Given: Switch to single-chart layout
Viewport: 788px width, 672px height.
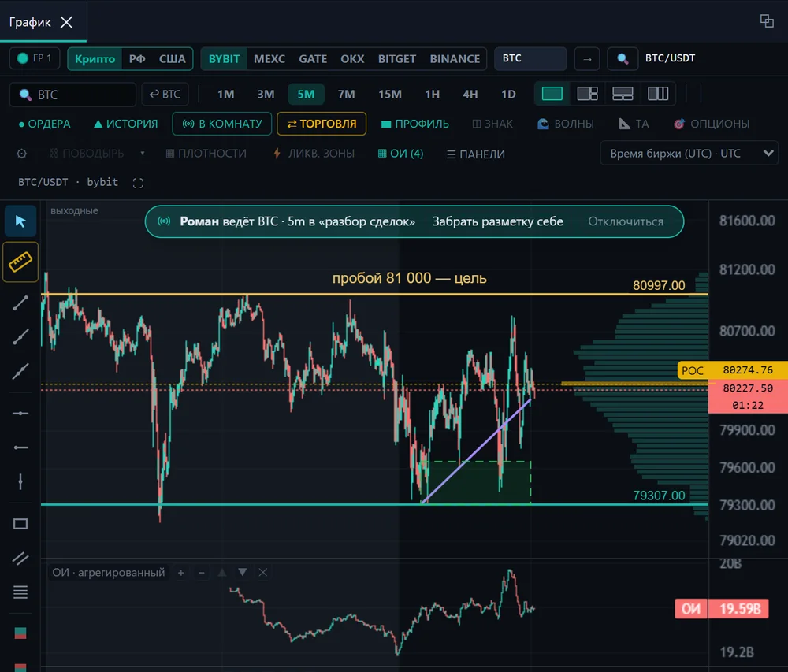Looking at the screenshot, I should pyautogui.click(x=552, y=94).
